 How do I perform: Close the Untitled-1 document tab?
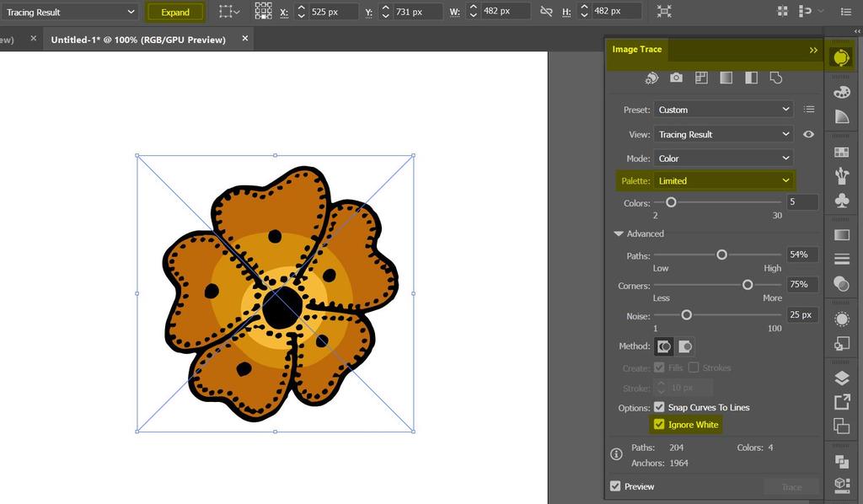tap(245, 39)
